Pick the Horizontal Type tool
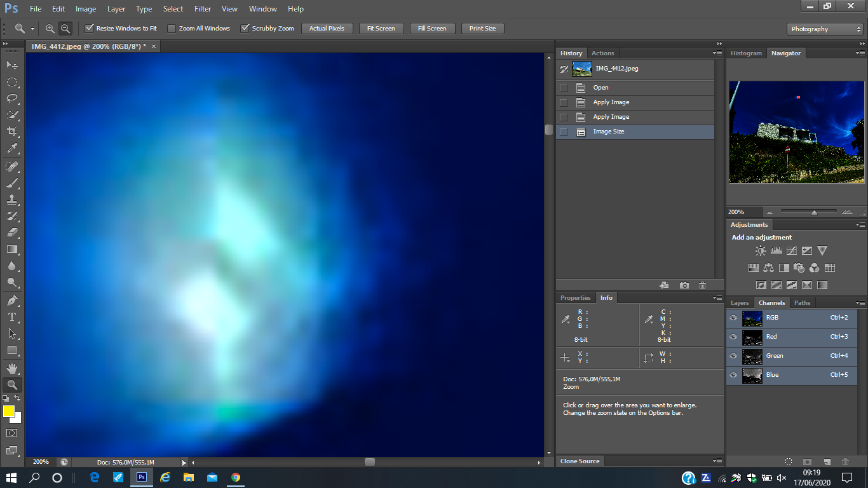Image resolution: width=868 pixels, height=488 pixels. coord(11,317)
